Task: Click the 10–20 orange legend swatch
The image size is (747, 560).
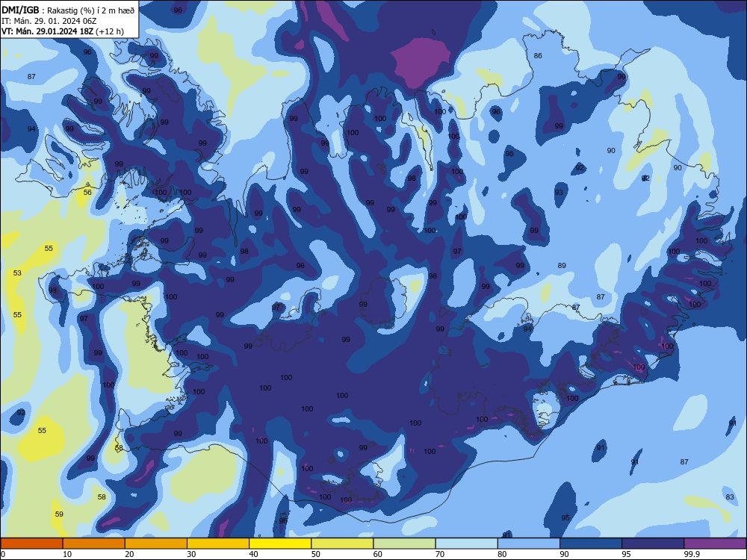Action: point(94,544)
